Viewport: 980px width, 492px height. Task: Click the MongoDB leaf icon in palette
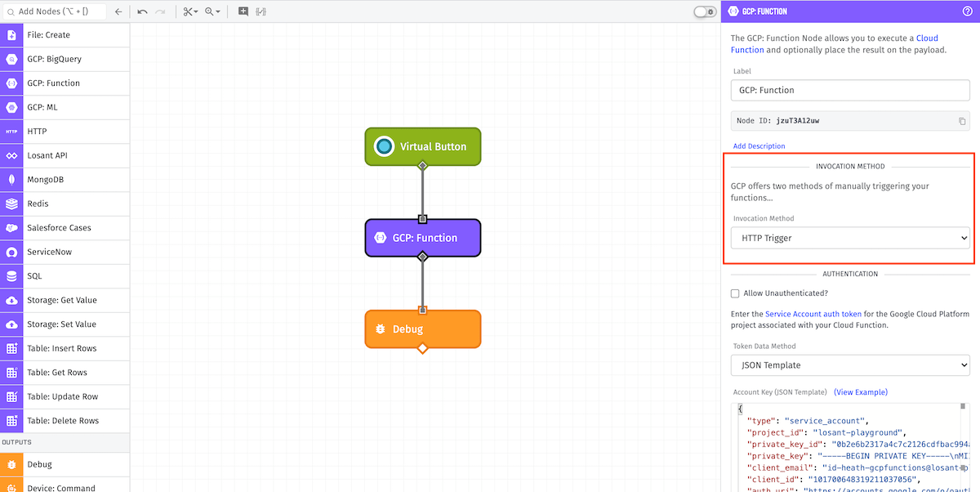pyautogui.click(x=11, y=180)
